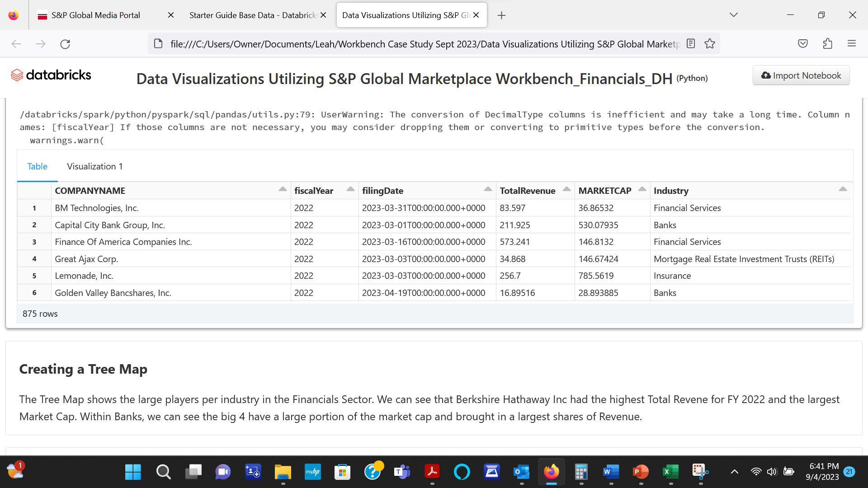Click the Databricks logo
This screenshot has height=488, width=868.
click(51, 75)
